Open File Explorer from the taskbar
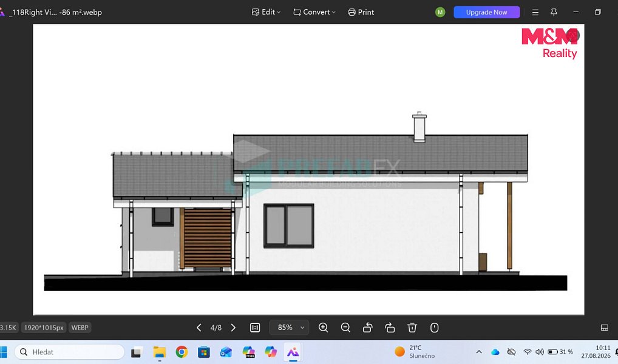618x364 pixels. [159, 352]
